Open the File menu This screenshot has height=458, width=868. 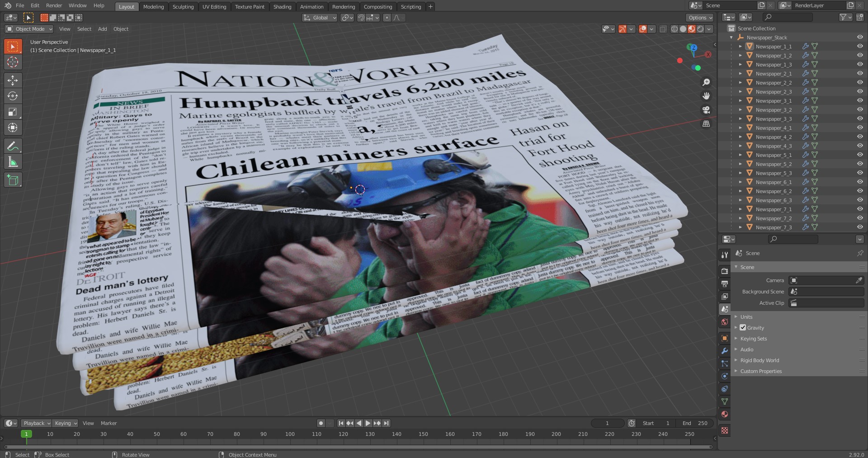pyautogui.click(x=20, y=5)
